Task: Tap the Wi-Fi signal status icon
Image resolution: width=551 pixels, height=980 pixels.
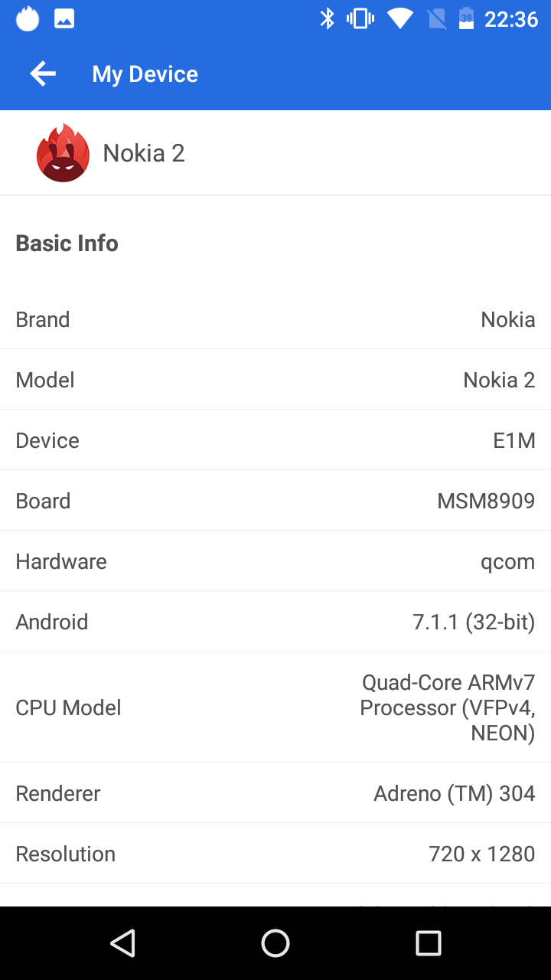Action: [x=399, y=19]
